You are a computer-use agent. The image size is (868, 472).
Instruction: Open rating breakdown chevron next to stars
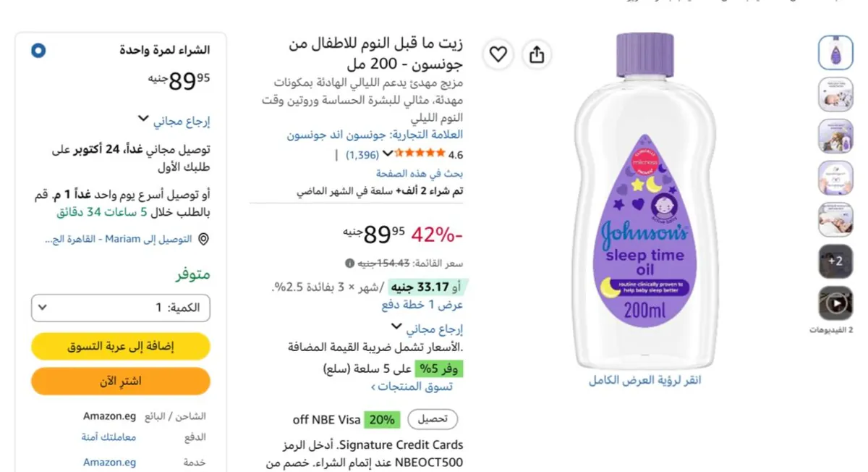pos(388,153)
